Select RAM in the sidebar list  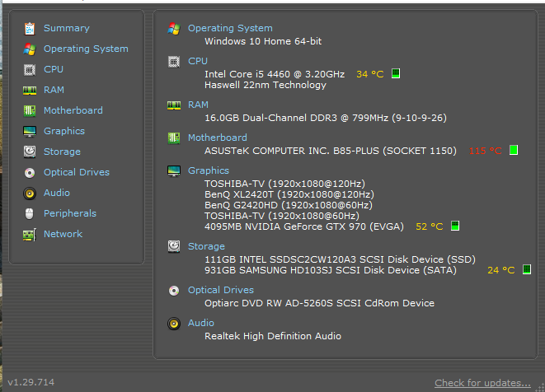tap(54, 90)
